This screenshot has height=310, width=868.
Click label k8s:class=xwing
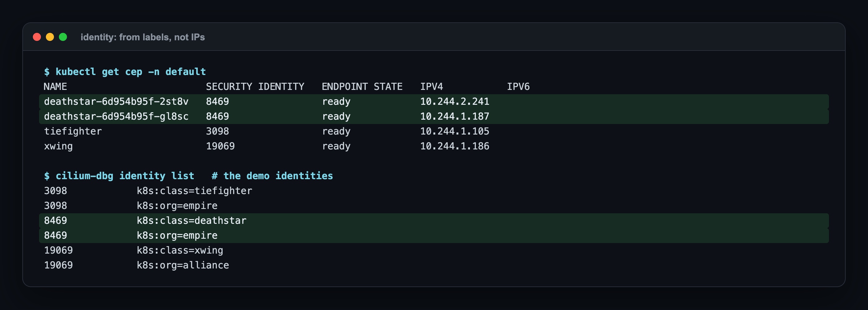pyautogui.click(x=180, y=250)
